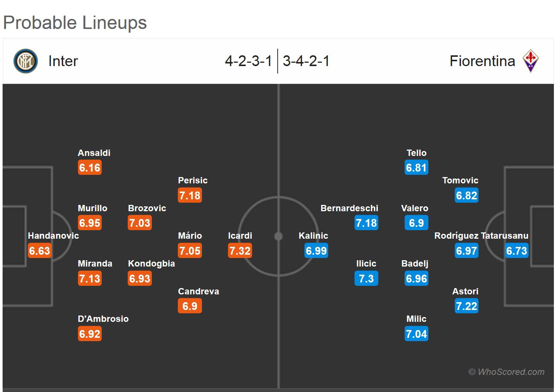555x392 pixels.
Task: Open the Inter team name link
Action: point(63,61)
